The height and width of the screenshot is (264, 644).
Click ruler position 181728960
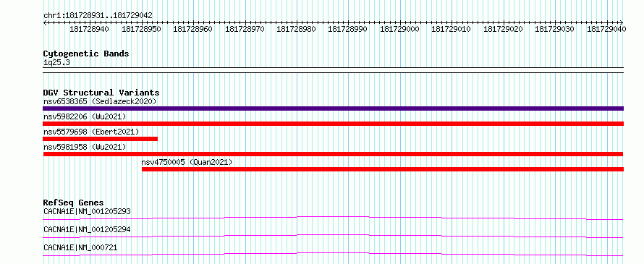[193, 29]
